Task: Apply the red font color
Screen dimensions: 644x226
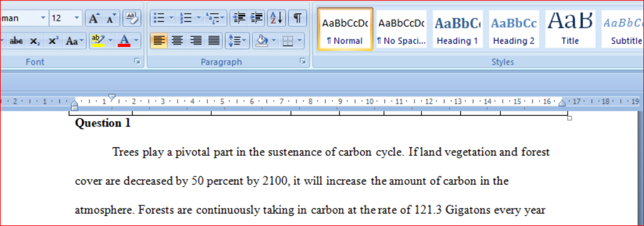Action: [x=124, y=41]
